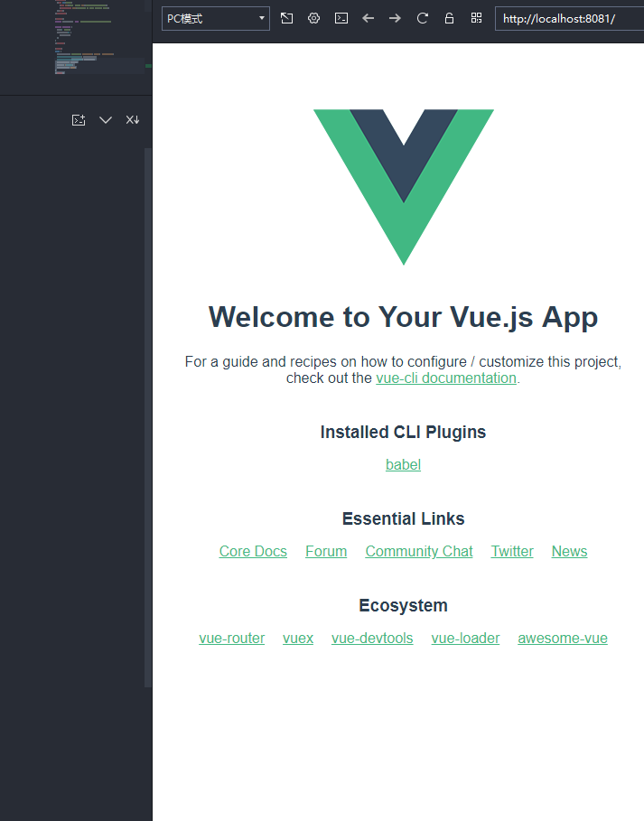
Task: Open the devtools console icon
Action: coord(341,18)
